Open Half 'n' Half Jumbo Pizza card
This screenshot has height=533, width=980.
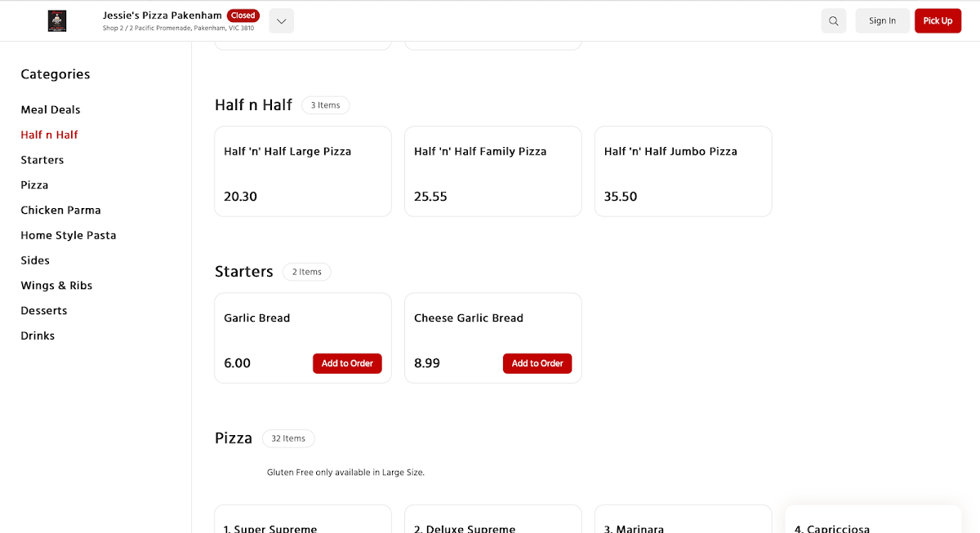point(684,171)
